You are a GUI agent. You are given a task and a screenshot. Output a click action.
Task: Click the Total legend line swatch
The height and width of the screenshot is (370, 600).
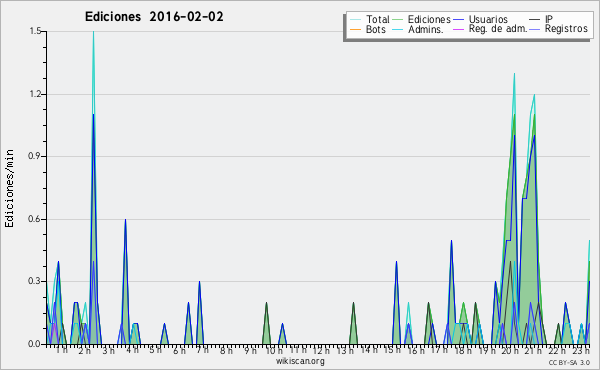355,20
